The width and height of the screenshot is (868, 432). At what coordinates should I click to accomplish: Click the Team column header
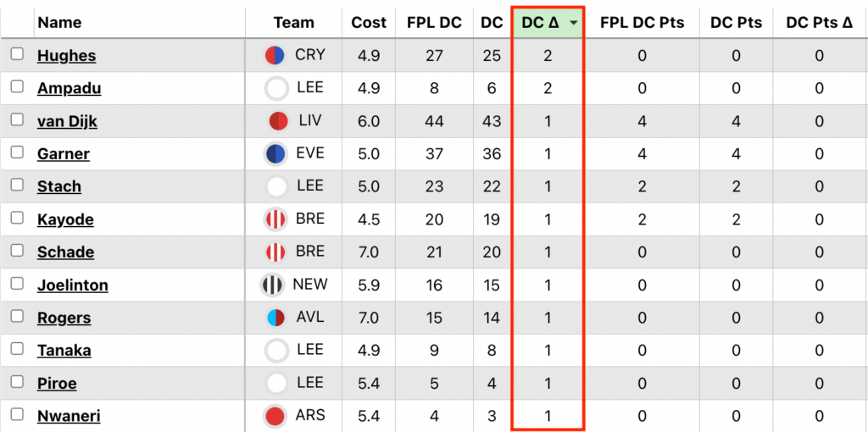[x=294, y=23]
